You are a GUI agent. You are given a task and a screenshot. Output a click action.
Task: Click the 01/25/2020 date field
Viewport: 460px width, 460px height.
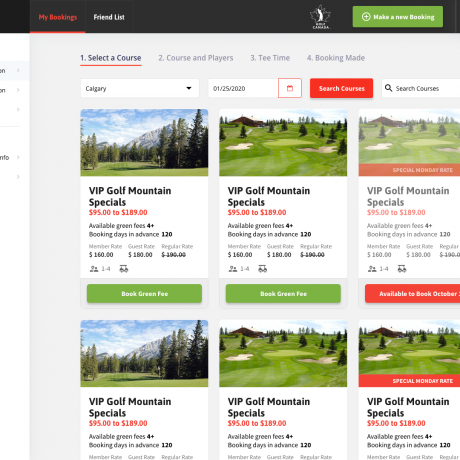point(243,88)
